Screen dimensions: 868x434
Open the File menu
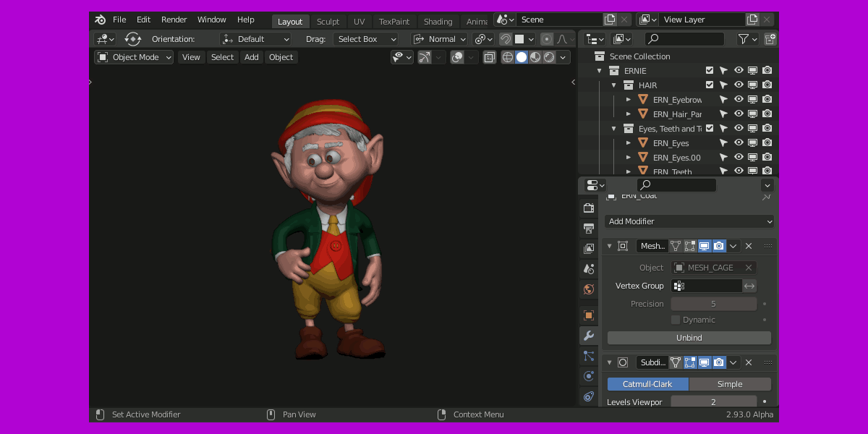click(x=119, y=20)
